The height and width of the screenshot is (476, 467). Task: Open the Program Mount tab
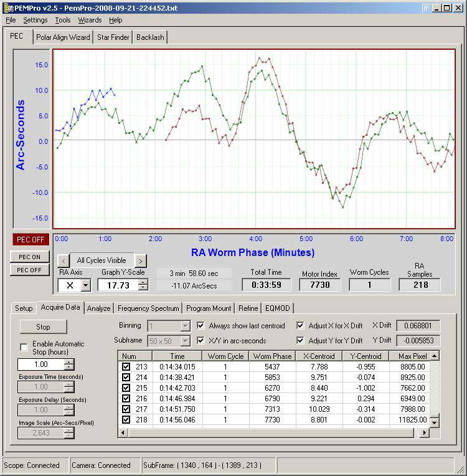(x=209, y=308)
